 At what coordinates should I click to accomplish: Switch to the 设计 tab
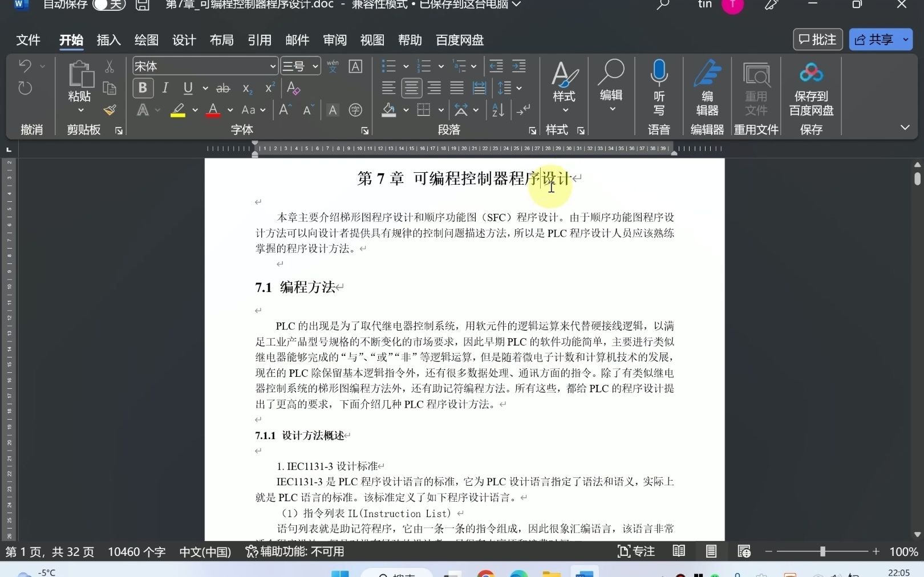184,40
